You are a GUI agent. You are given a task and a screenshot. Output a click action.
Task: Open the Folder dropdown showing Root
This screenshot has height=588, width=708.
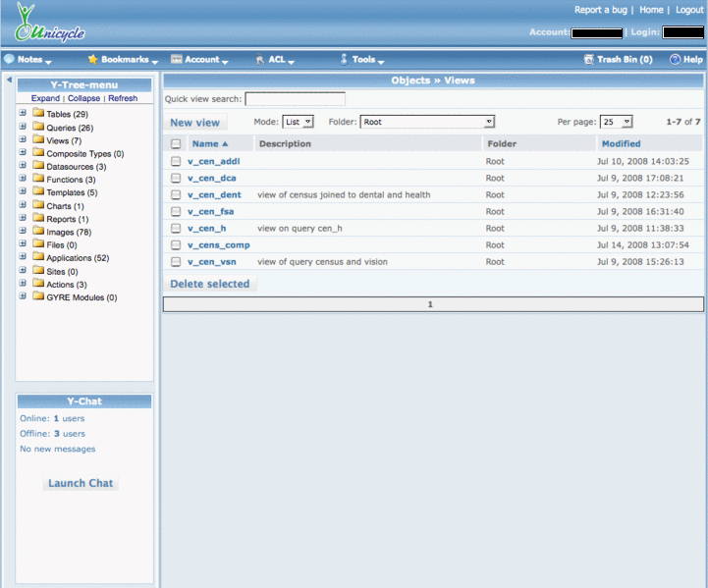coord(427,122)
